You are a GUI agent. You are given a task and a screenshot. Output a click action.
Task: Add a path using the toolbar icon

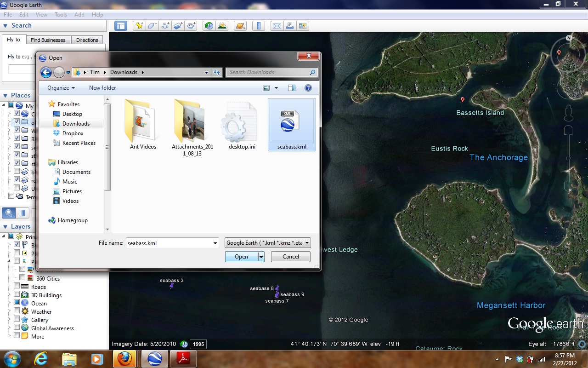pos(165,26)
